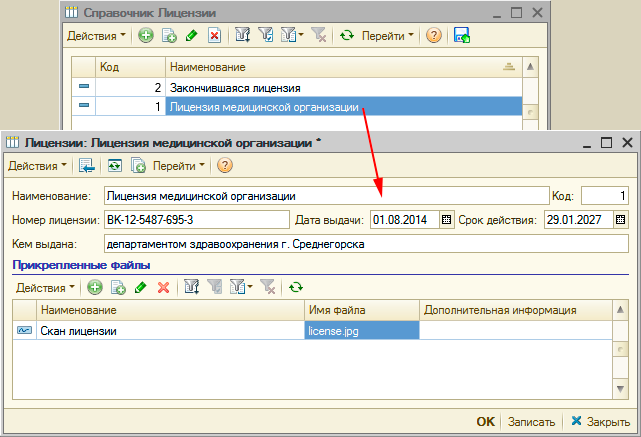
Task: Add a new file in Прикрепленные файлы
Action: pyautogui.click(x=95, y=288)
